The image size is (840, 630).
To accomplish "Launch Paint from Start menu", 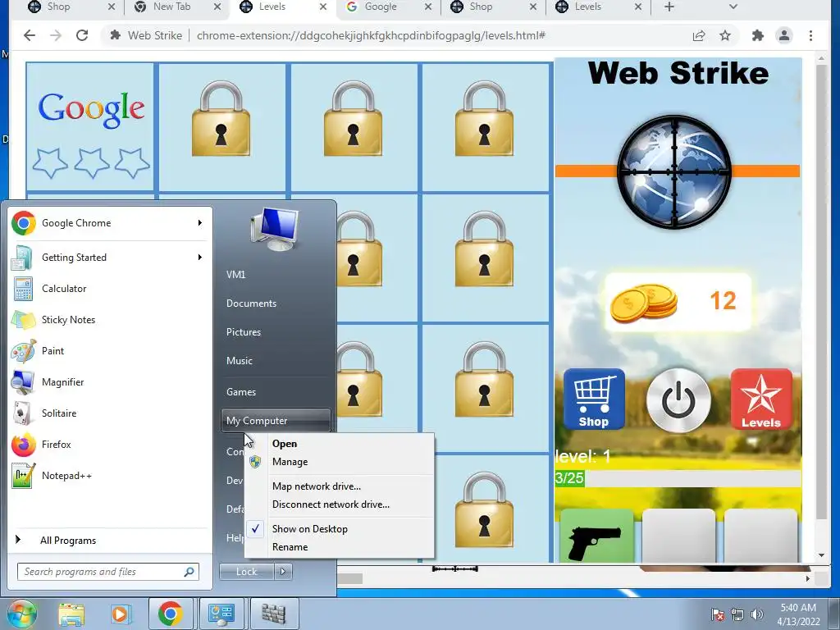I will [110, 351].
